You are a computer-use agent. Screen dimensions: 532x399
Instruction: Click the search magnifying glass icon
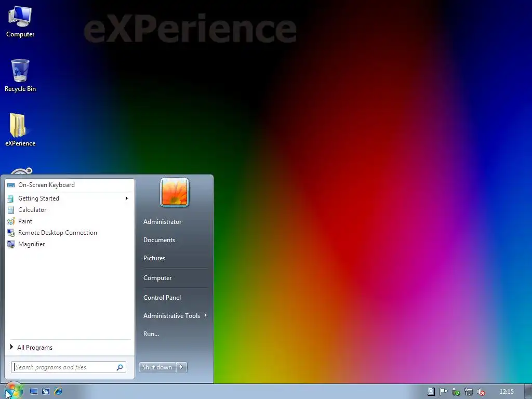[x=120, y=367]
